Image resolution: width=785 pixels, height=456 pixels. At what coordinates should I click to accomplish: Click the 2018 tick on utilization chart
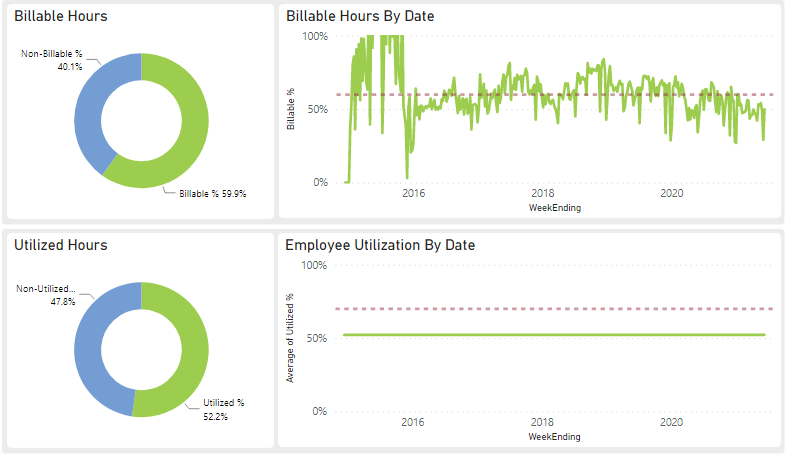coord(542,422)
